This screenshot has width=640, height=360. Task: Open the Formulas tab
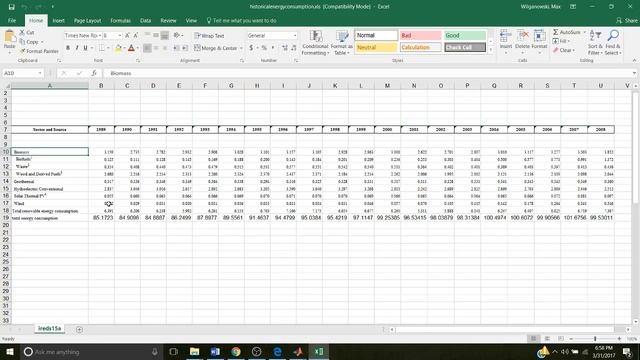tap(120, 20)
